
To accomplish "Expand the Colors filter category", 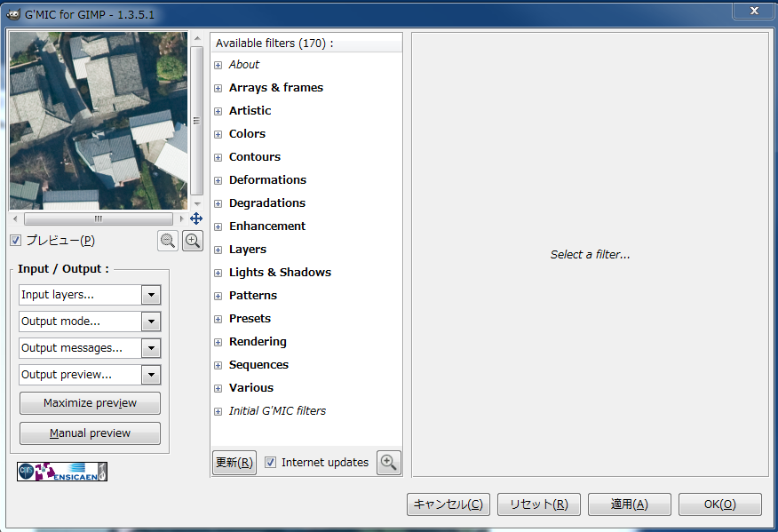I will click(x=218, y=134).
